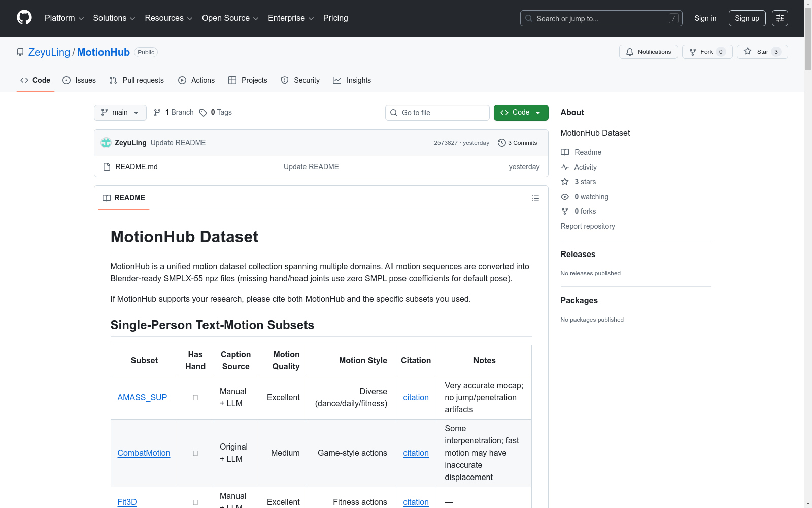Switch to the Code tab
Image resolution: width=812 pixels, height=508 pixels.
(36, 80)
